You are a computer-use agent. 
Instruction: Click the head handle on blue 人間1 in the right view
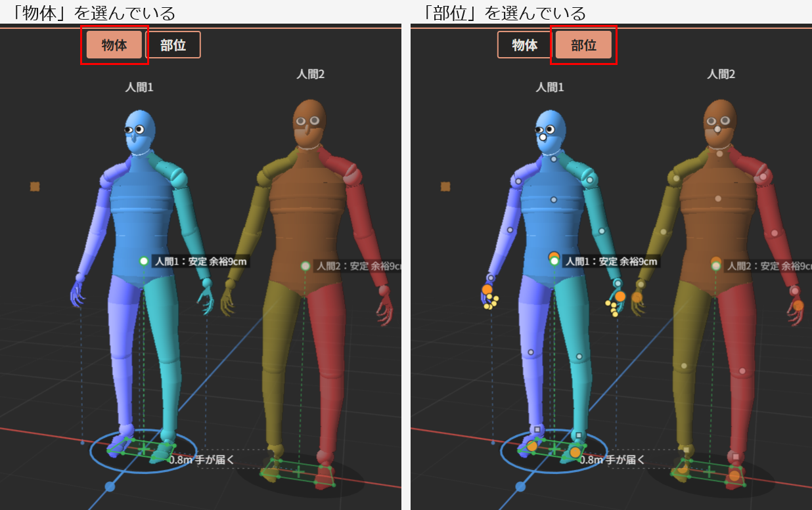[x=542, y=138]
